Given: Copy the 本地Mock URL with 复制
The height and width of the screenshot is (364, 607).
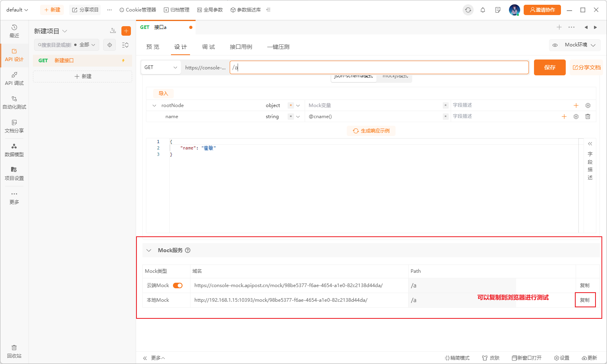Looking at the screenshot, I should tap(585, 300).
